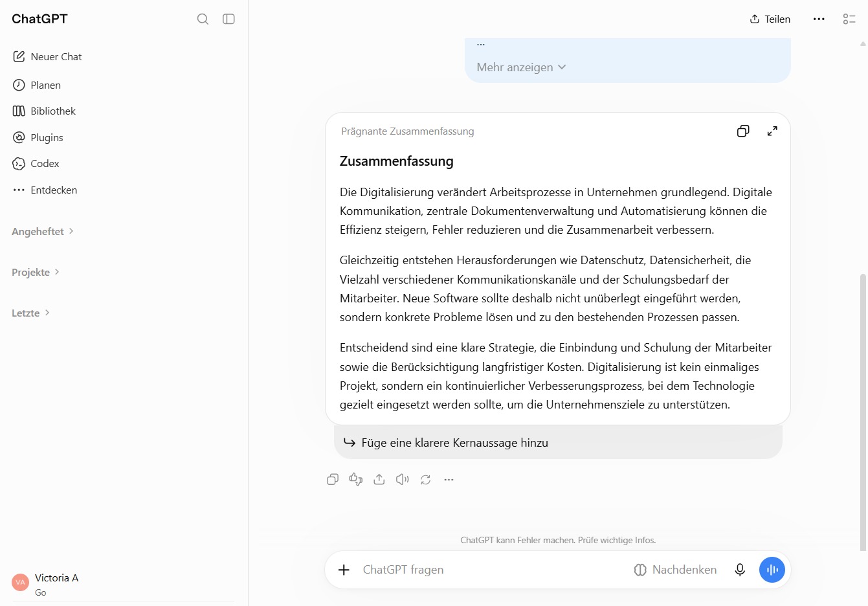Select suggestion Füge eine klarere Kernaussage hinzu
The height and width of the screenshot is (606, 868).
pyautogui.click(x=558, y=443)
